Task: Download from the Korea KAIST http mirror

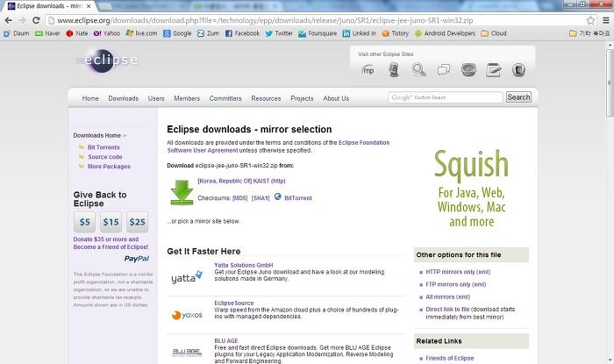Action: tap(241, 181)
